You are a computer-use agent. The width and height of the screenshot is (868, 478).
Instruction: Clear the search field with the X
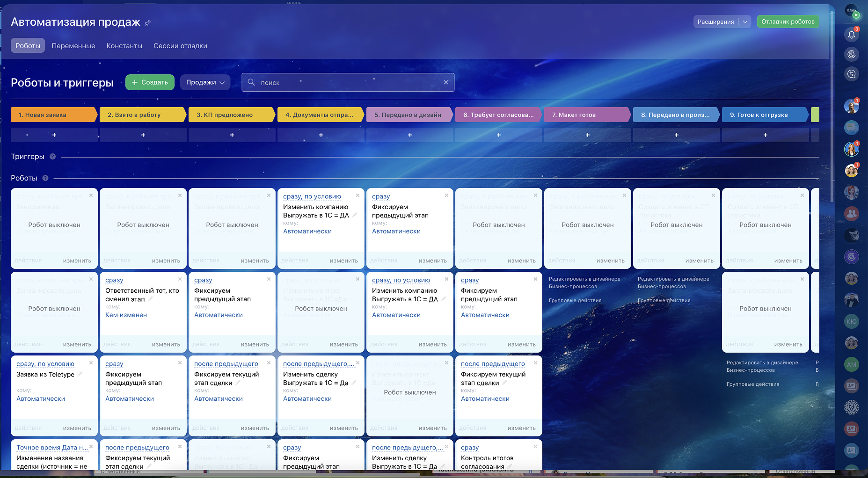(446, 82)
